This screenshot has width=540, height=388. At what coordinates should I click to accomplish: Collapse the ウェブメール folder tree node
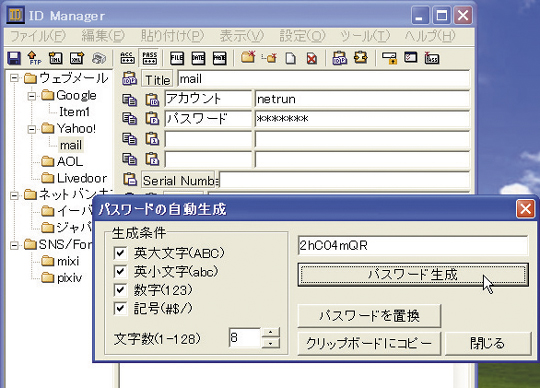tap(14, 78)
